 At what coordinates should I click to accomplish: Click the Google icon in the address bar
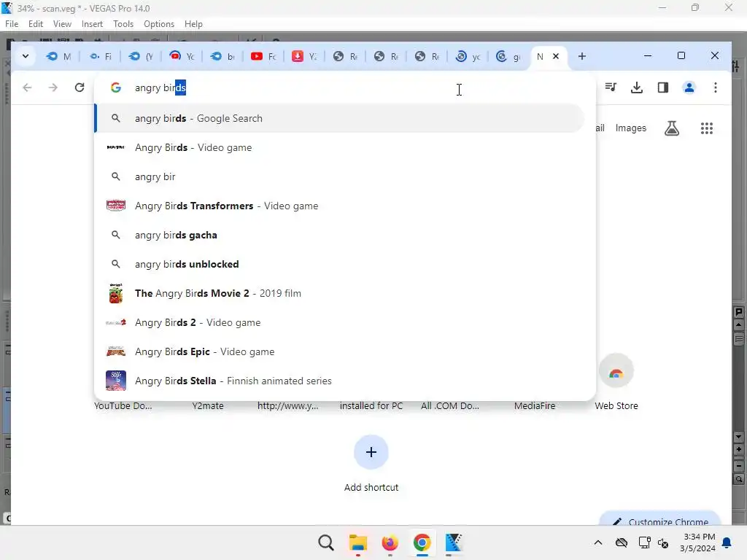tap(115, 87)
